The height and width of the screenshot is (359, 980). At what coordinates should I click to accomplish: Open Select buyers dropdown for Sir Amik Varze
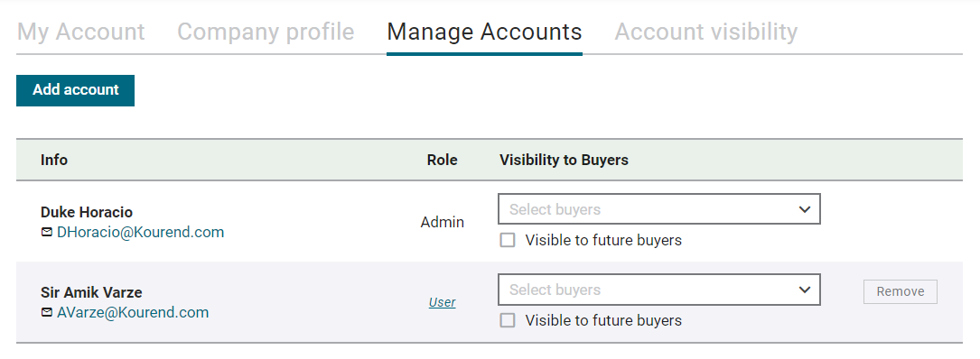click(x=658, y=290)
